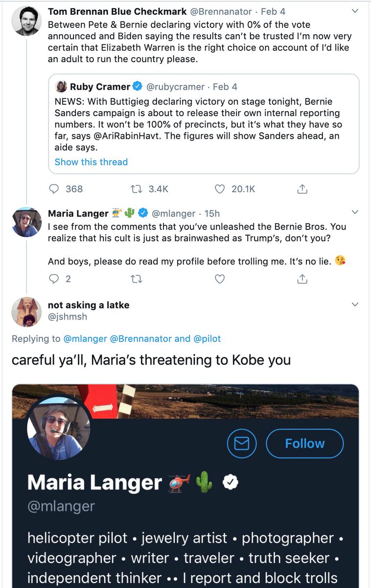Reply to Maria Langer's tweet
Image resolution: width=371 pixels, height=588 pixels.
pos(54,279)
